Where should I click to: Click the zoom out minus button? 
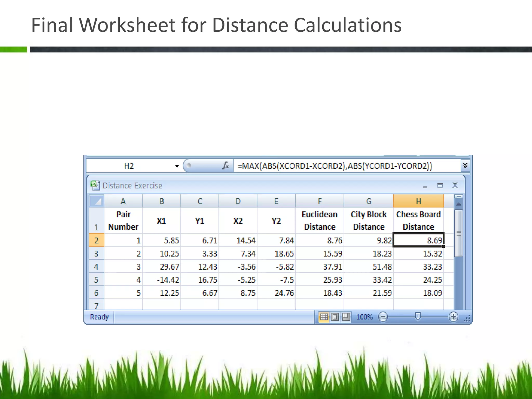click(383, 317)
